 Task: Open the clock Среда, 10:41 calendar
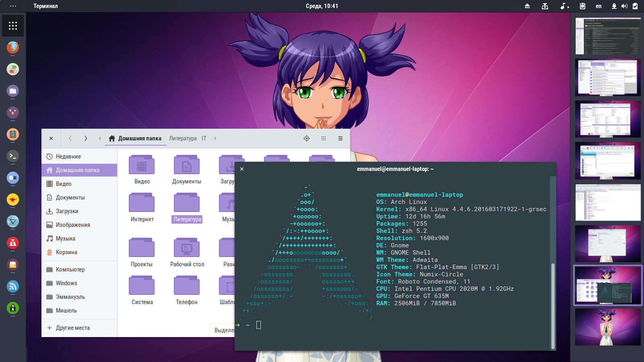tap(322, 6)
